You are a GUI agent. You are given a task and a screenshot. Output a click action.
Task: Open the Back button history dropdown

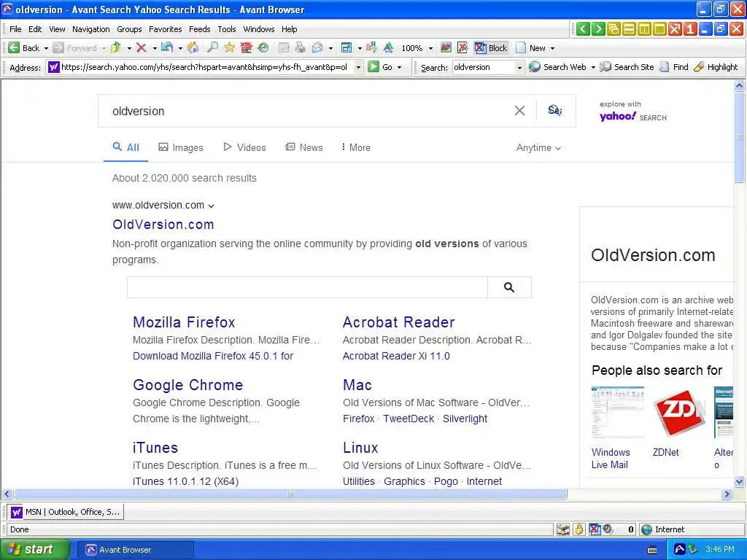tap(46, 48)
